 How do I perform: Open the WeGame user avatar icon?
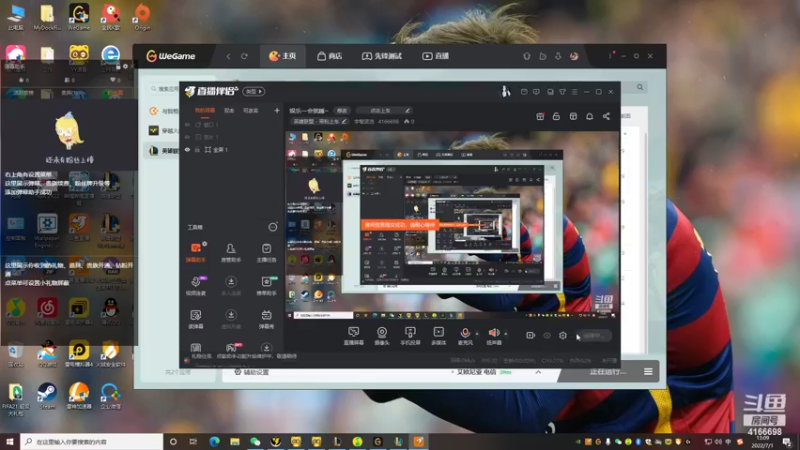point(574,56)
